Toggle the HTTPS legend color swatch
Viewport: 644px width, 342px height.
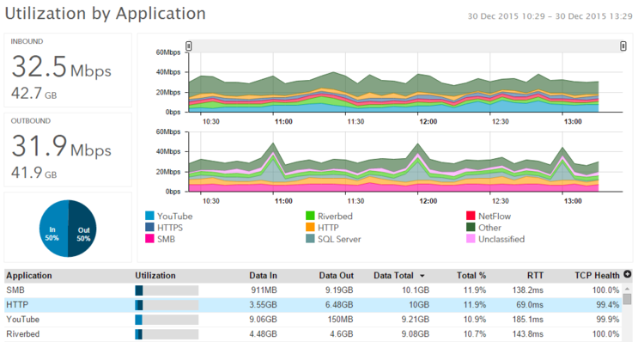click(149, 228)
